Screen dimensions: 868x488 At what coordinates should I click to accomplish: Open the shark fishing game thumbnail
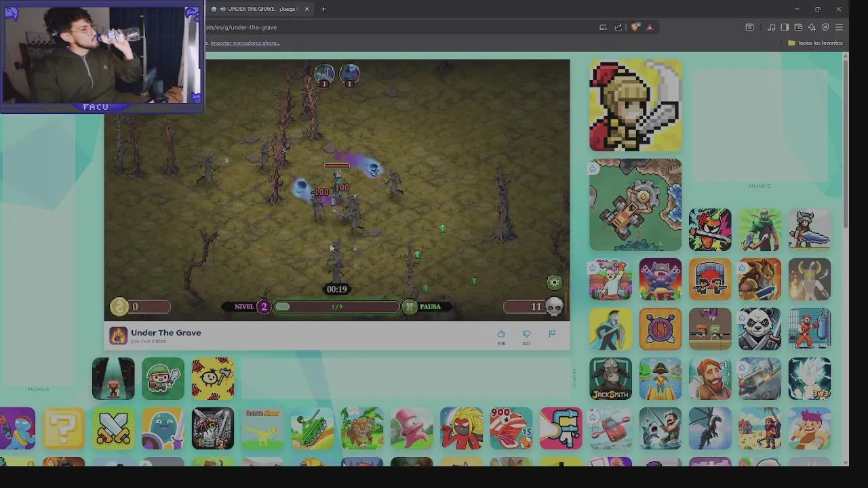point(660,428)
